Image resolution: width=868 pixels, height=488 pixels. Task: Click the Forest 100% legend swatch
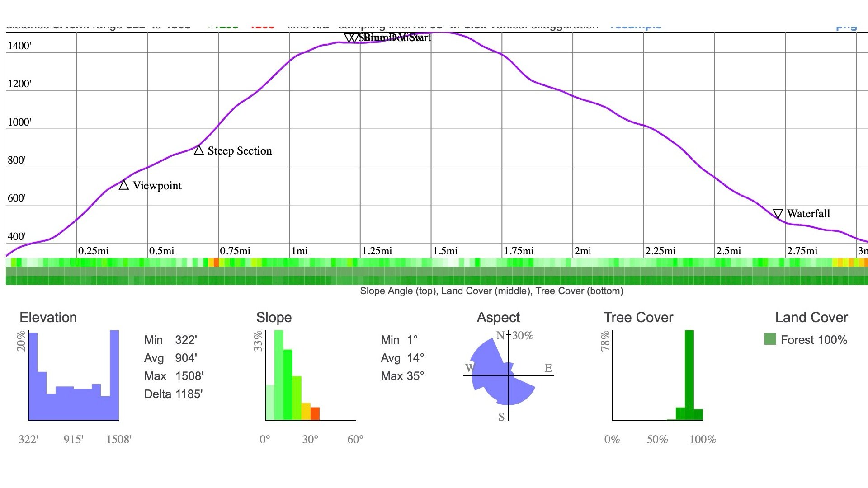(770, 339)
